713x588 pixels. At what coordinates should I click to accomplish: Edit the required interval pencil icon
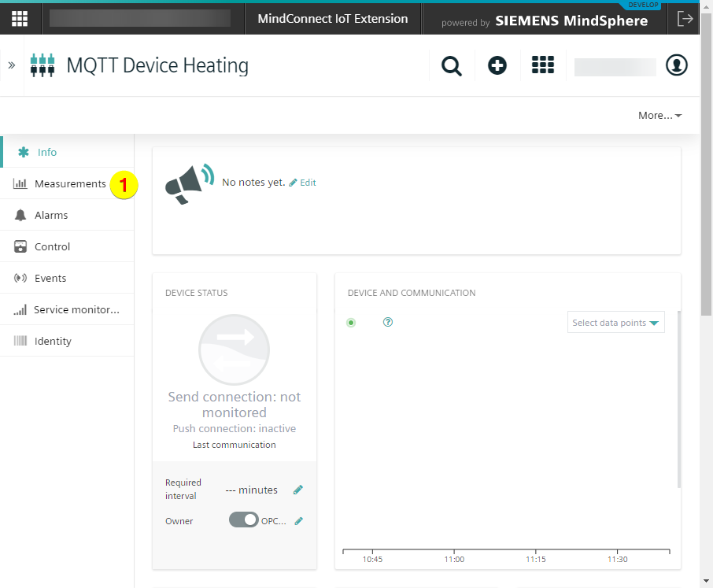[x=298, y=490]
